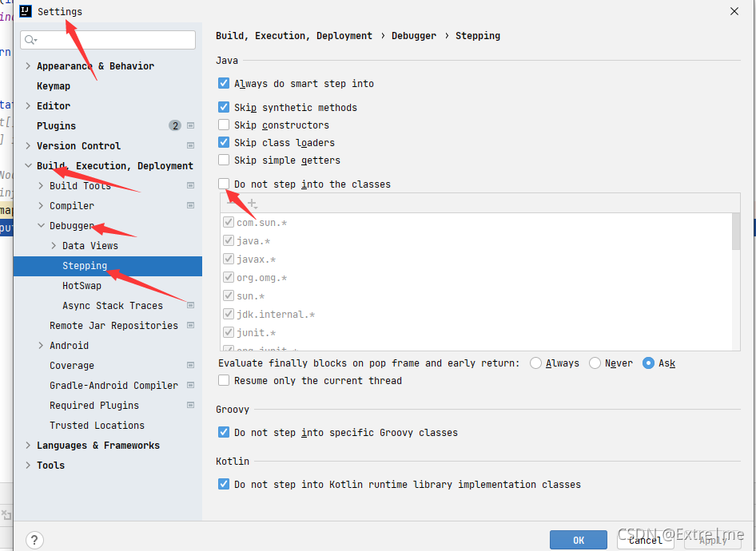Expand the Compiler node arrow
The image size is (756, 551).
[41, 206]
